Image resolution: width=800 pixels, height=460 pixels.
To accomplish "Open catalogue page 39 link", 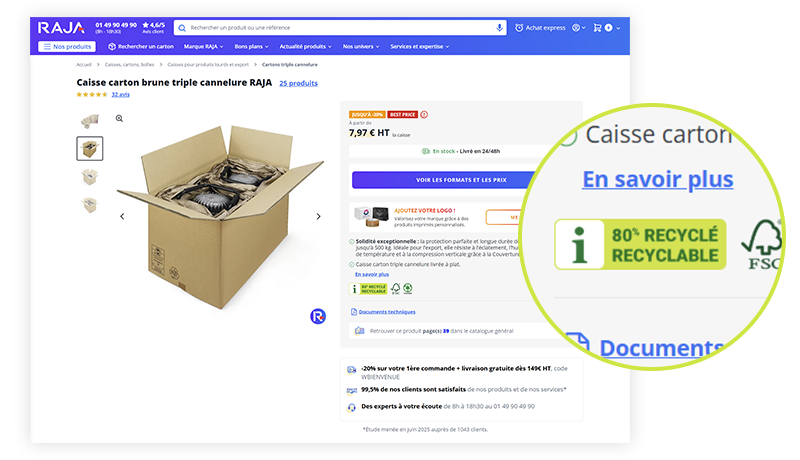I will (x=446, y=331).
